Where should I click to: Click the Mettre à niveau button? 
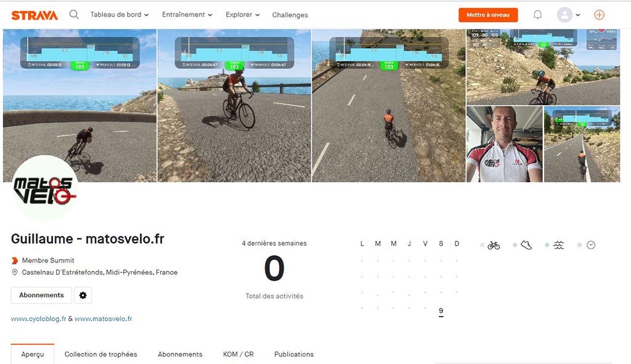(x=488, y=15)
